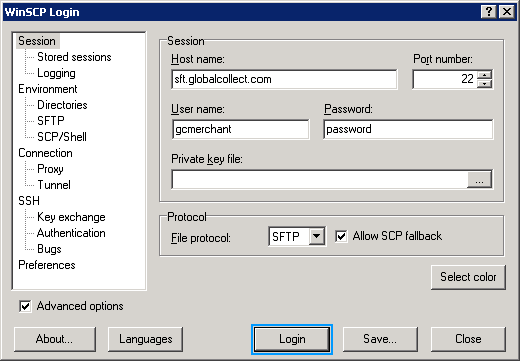Open the Select color button
The height and width of the screenshot is (361, 520).
coord(468,277)
